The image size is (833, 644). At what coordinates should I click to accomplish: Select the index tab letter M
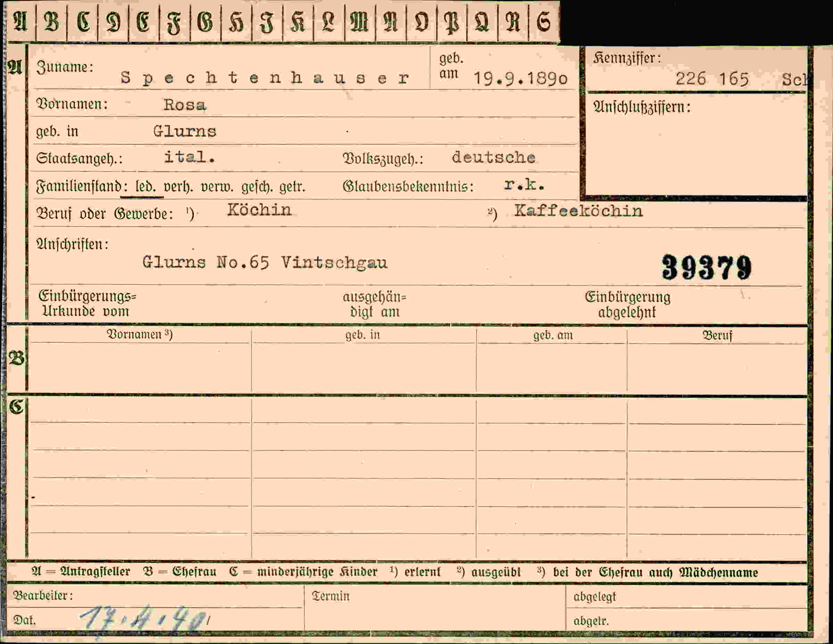click(359, 22)
